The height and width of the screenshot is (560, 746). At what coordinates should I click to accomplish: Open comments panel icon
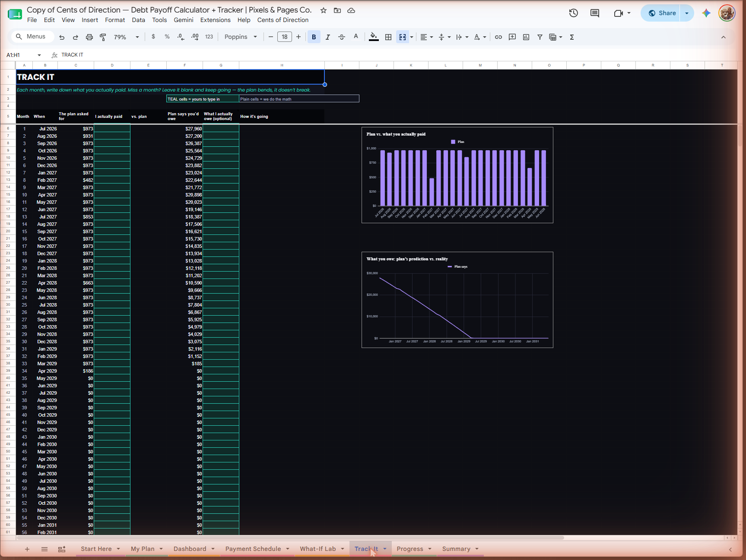(595, 13)
